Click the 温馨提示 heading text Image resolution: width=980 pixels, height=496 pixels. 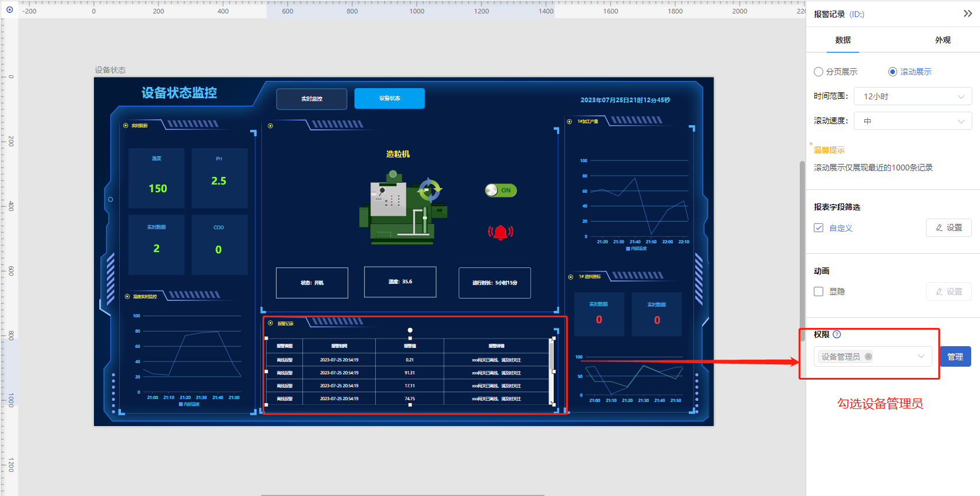[829, 150]
